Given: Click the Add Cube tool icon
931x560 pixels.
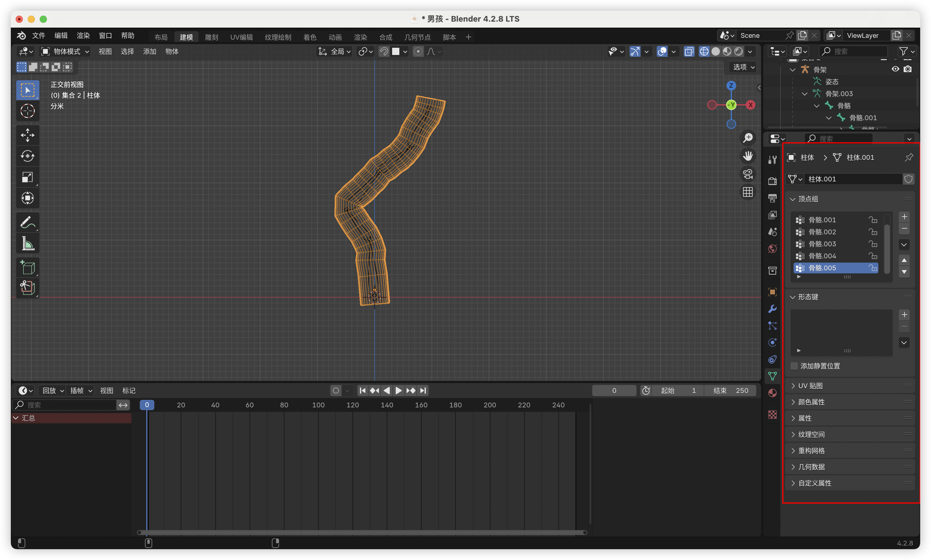Looking at the screenshot, I should pos(27,268).
